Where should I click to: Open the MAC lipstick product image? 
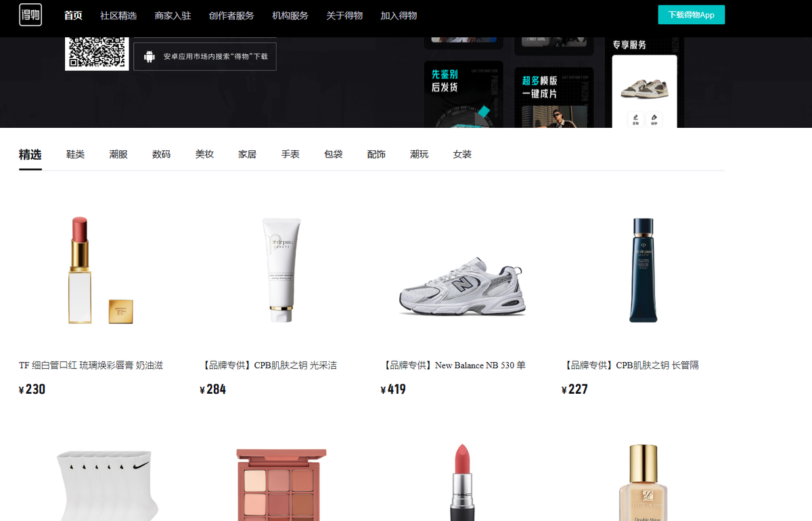(462, 482)
